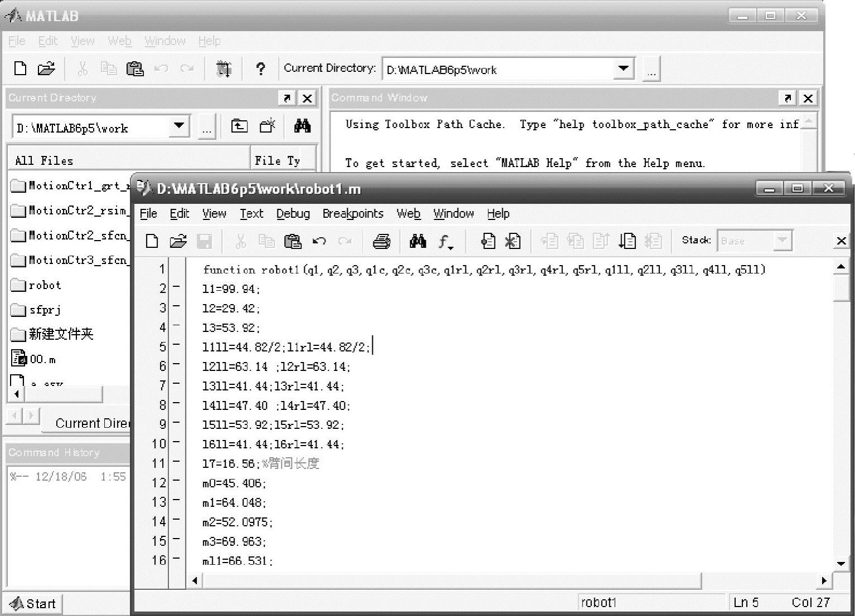Click line 12 code m0=45.406
This screenshot has height=616, width=855.
tap(235, 483)
